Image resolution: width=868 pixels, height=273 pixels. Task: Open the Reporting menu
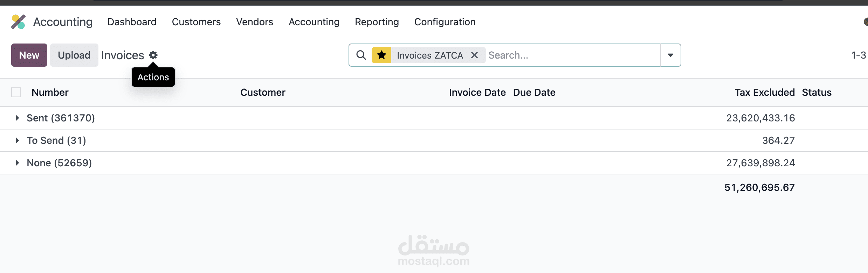tap(377, 22)
